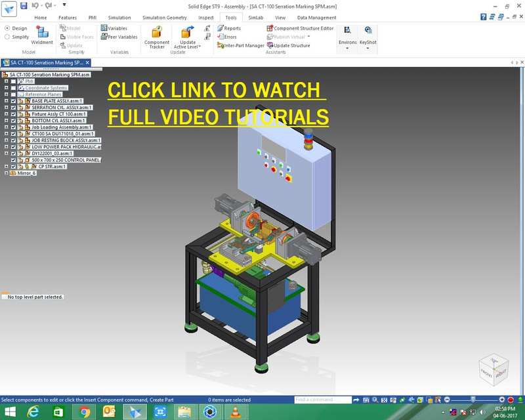The image size is (525, 420).
Task: Expand the BASE PLATE ASSLY tree node
Action: [x=5, y=100]
